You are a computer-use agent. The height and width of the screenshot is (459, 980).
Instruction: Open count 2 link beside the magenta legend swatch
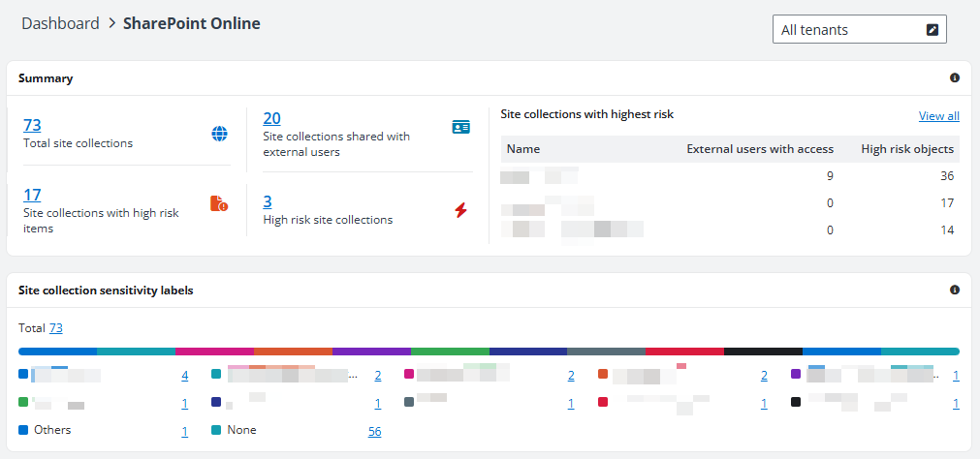tap(571, 376)
